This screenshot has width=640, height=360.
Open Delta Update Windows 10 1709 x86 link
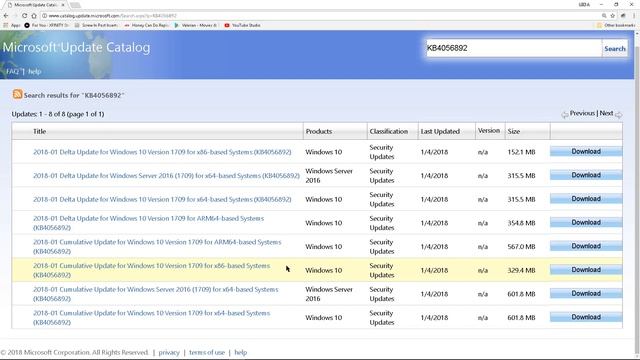162,152
